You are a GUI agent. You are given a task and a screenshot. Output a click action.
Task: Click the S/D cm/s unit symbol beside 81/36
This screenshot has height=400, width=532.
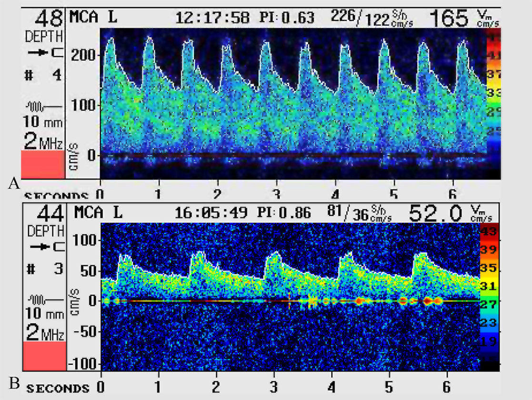point(381,214)
